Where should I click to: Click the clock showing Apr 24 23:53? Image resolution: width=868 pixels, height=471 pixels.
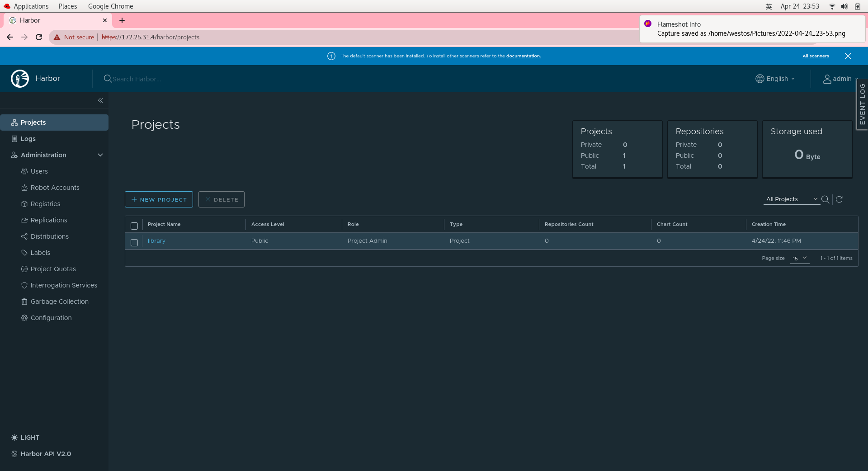[800, 6]
